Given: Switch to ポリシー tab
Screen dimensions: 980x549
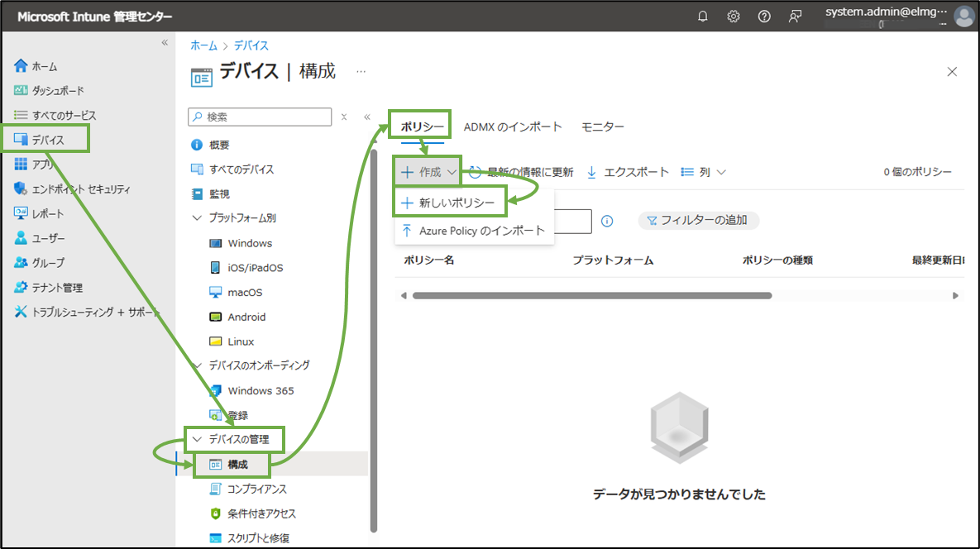Looking at the screenshot, I should point(422,127).
